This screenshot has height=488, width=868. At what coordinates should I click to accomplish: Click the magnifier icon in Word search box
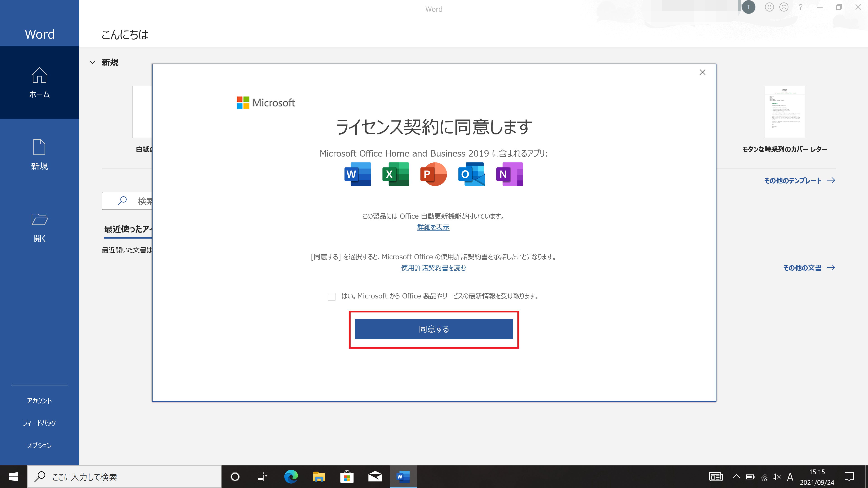click(122, 201)
